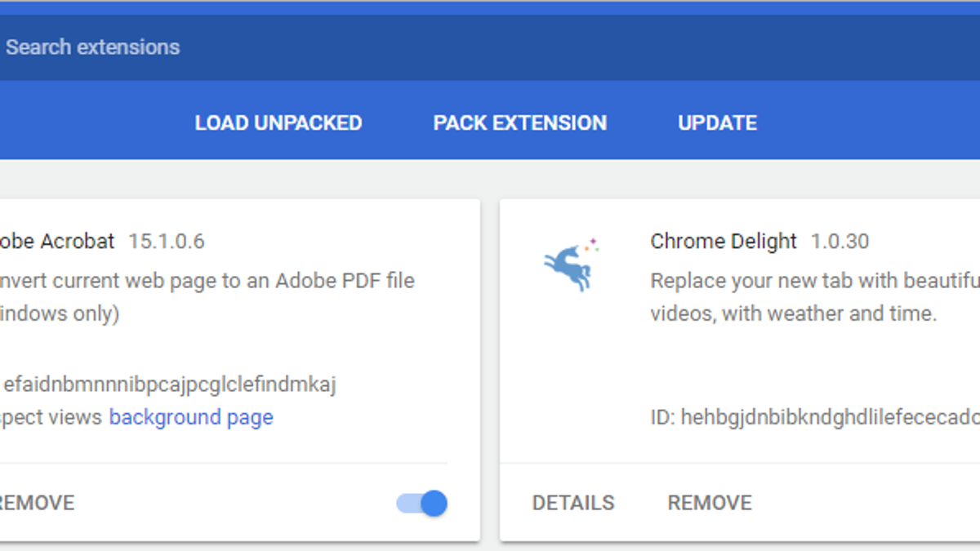Viewport: 980px width, 551px height.
Task: Click the Acrobat extension ID string
Action: tap(170, 384)
